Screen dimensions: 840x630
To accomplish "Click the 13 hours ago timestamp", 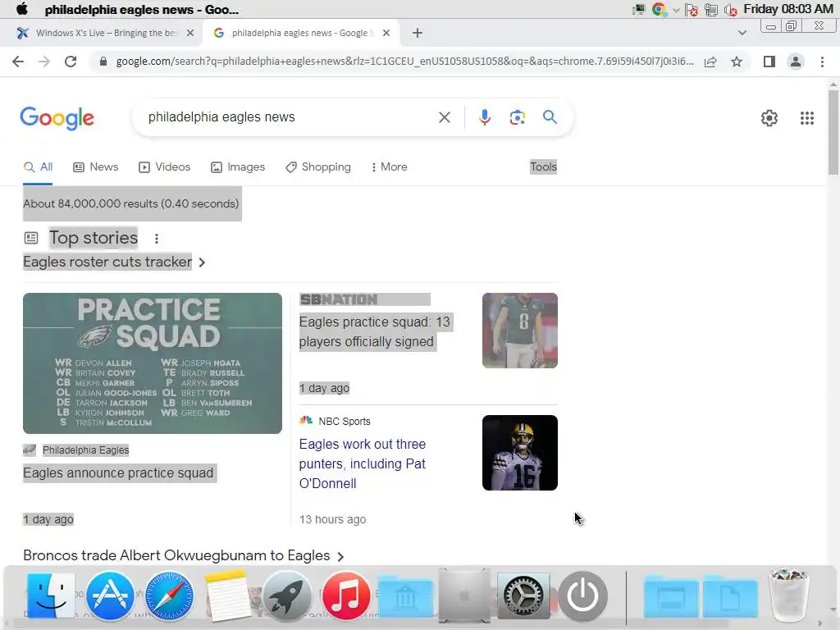I will tap(333, 519).
